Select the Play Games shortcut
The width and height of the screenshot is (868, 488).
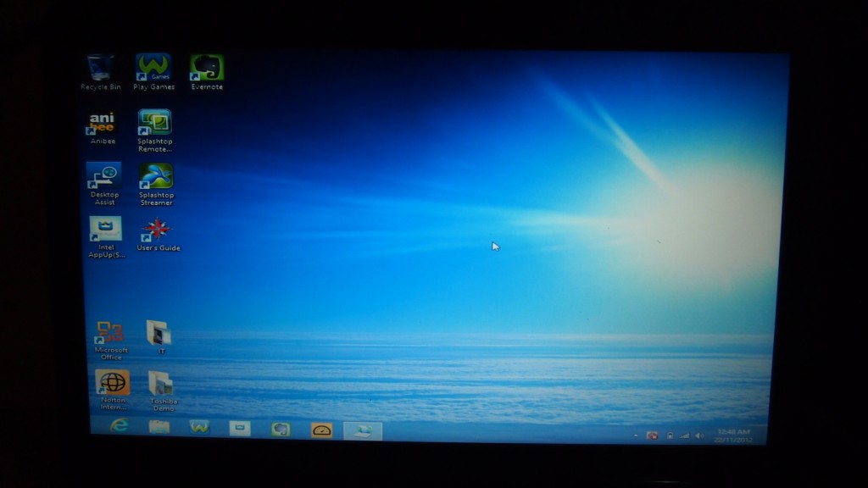tap(154, 73)
